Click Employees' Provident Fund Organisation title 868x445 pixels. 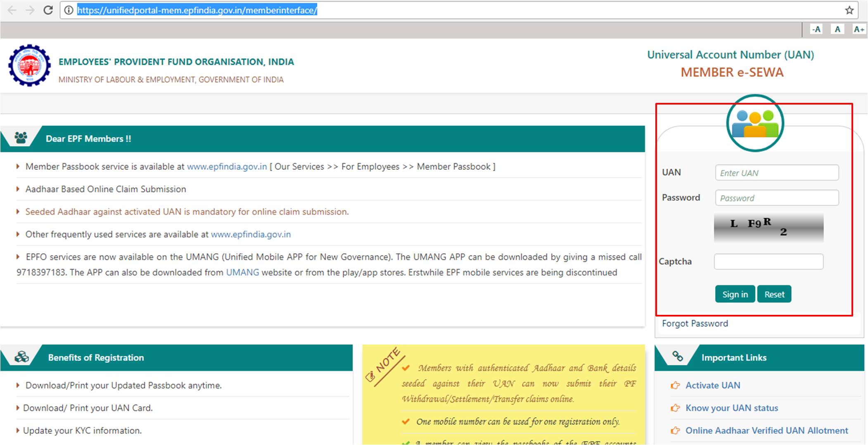tap(176, 62)
